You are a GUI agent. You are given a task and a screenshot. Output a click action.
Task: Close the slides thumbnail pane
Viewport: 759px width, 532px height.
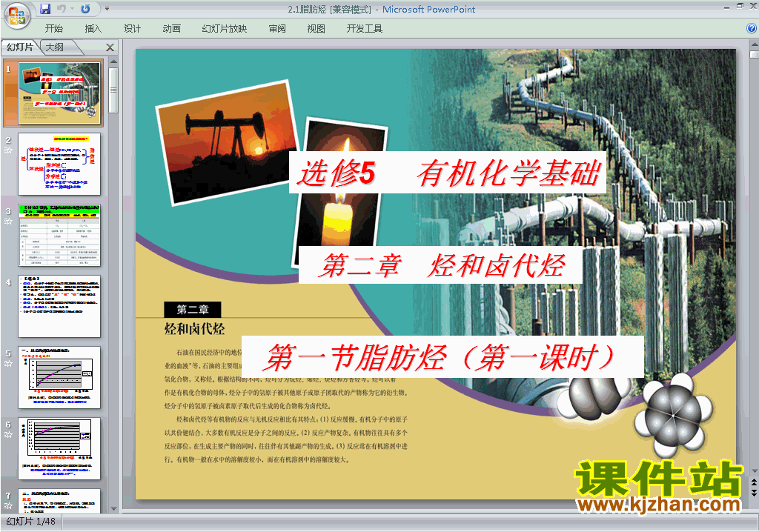click(110, 47)
